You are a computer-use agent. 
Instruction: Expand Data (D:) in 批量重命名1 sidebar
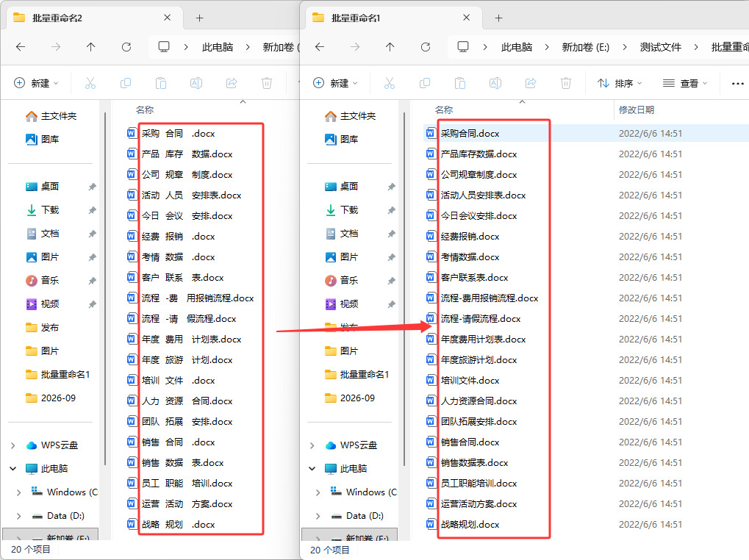click(318, 516)
